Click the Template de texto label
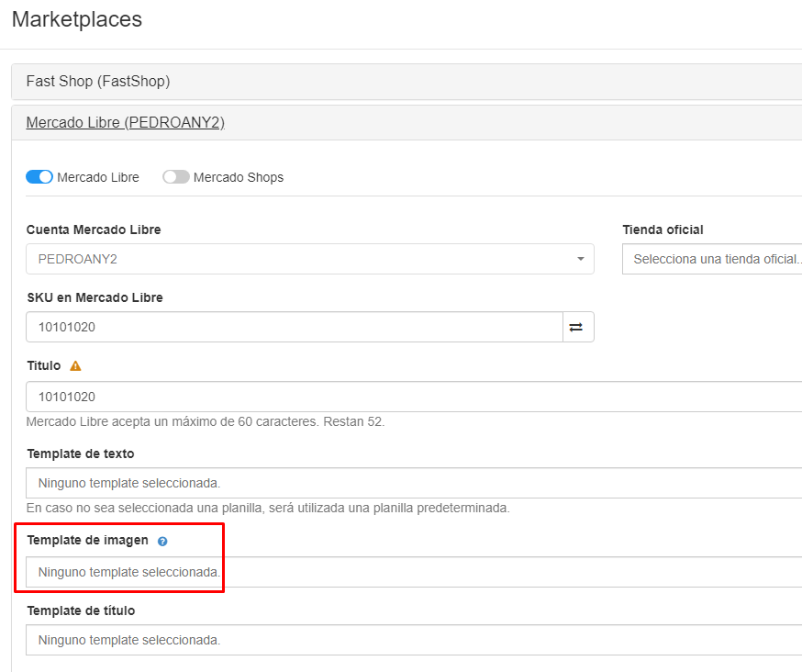The height and width of the screenshot is (672, 802). pos(81,454)
